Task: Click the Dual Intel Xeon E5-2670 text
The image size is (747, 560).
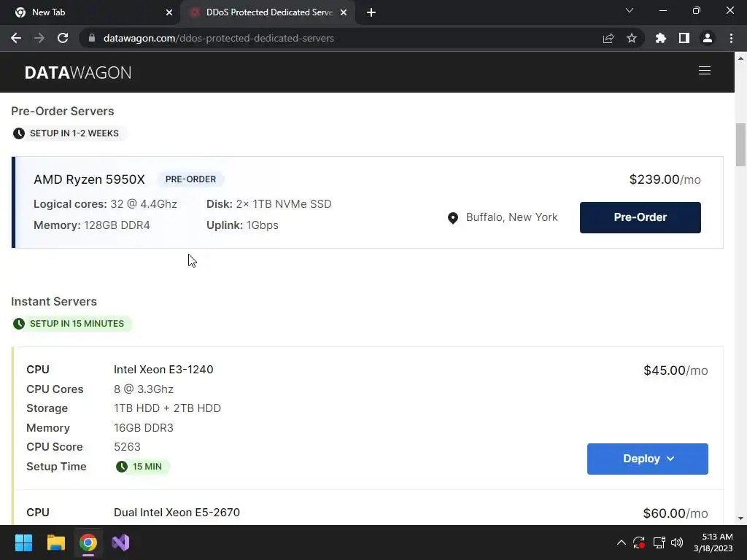Action: (x=177, y=513)
